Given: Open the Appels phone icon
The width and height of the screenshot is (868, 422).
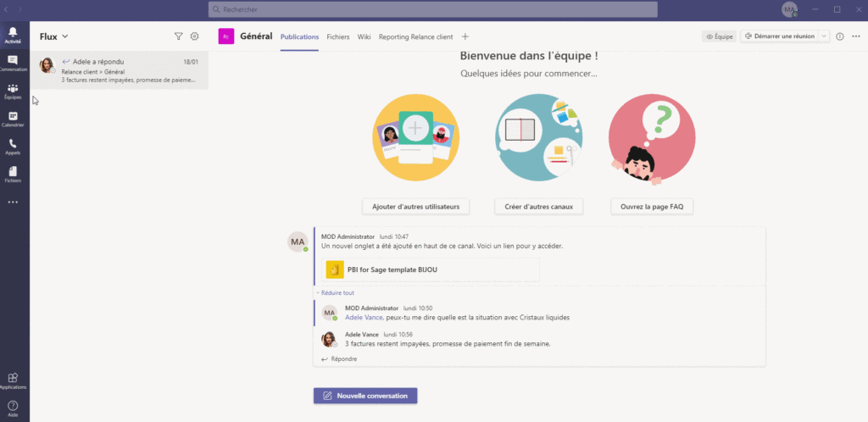Looking at the screenshot, I should pos(14,147).
